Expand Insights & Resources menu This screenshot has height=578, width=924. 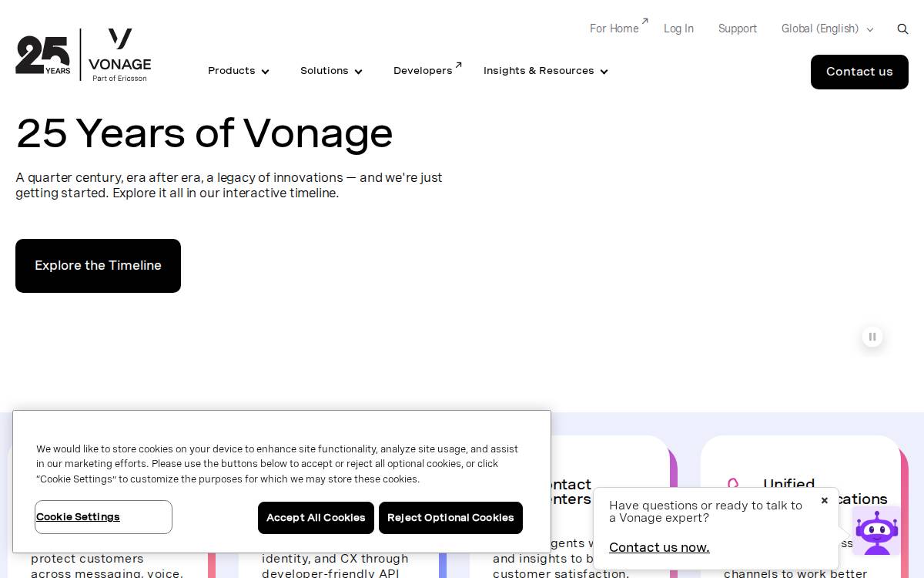[x=546, y=71]
